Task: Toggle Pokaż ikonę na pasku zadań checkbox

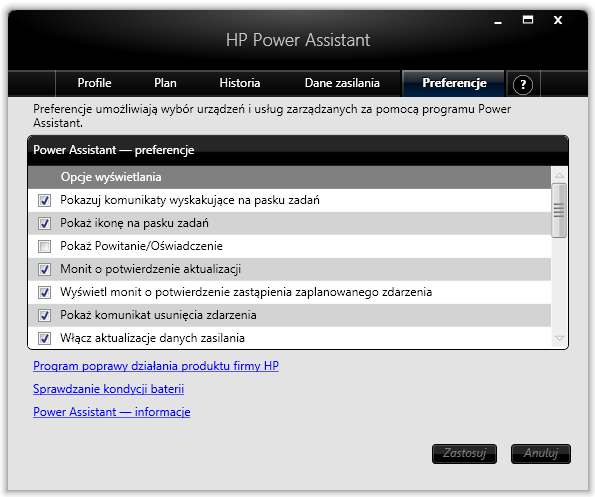Action: [44, 223]
